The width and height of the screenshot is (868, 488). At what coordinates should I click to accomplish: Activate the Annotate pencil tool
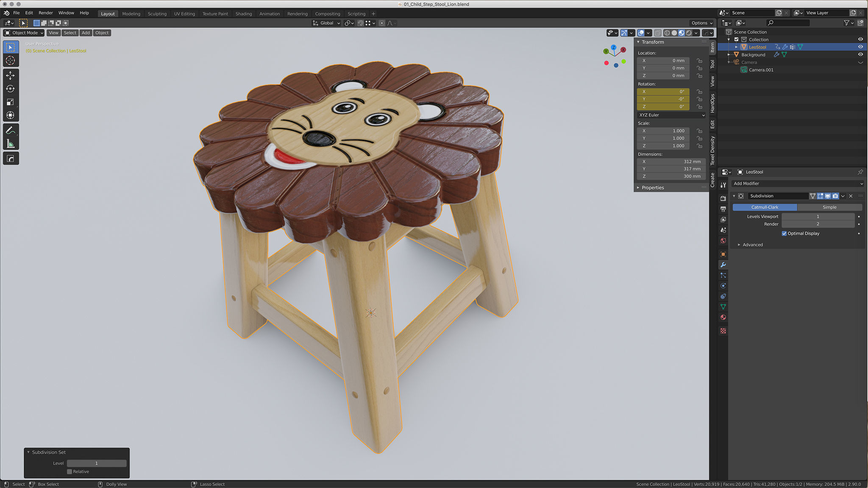click(11, 131)
